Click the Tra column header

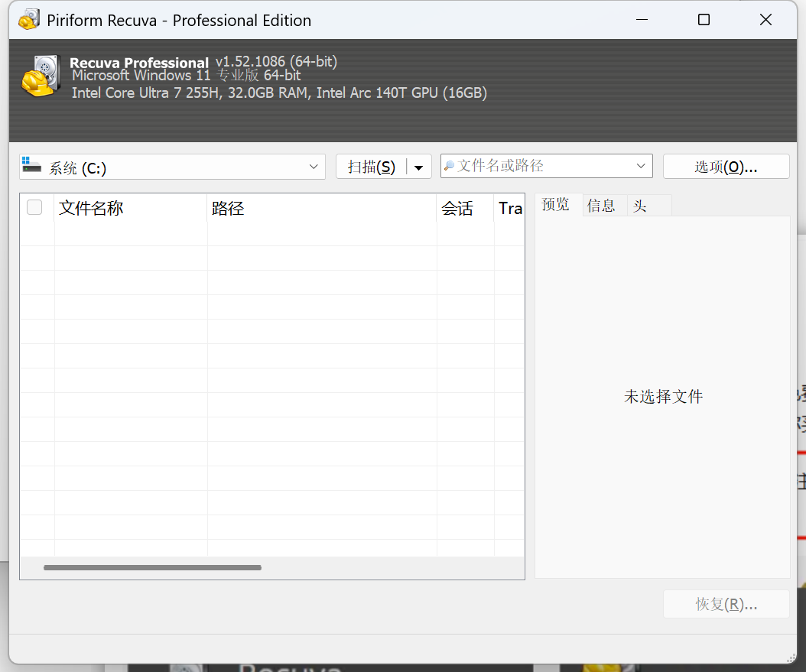coord(509,208)
